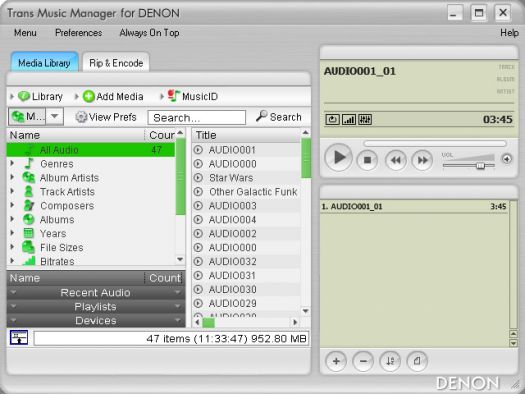525x394 pixels.
Task: Open the media view dropdown arrow
Action: click(x=55, y=116)
